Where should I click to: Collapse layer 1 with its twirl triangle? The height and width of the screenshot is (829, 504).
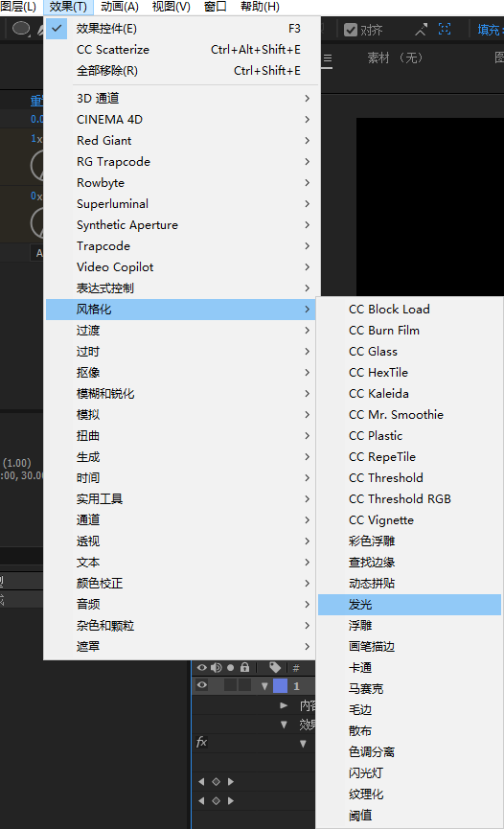(264, 686)
